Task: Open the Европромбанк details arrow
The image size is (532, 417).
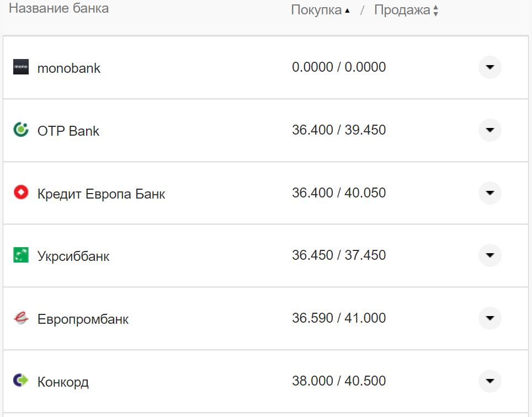Action: coord(490,318)
